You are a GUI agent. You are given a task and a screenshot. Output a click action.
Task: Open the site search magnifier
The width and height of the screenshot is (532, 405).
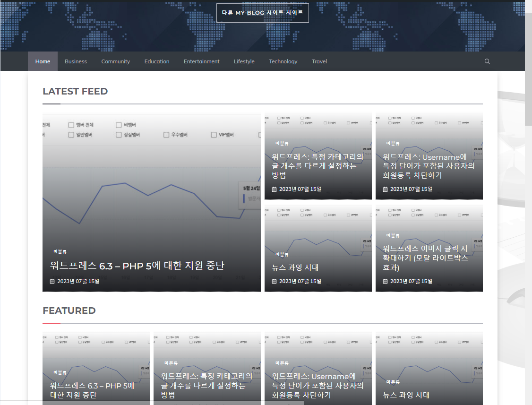point(487,61)
